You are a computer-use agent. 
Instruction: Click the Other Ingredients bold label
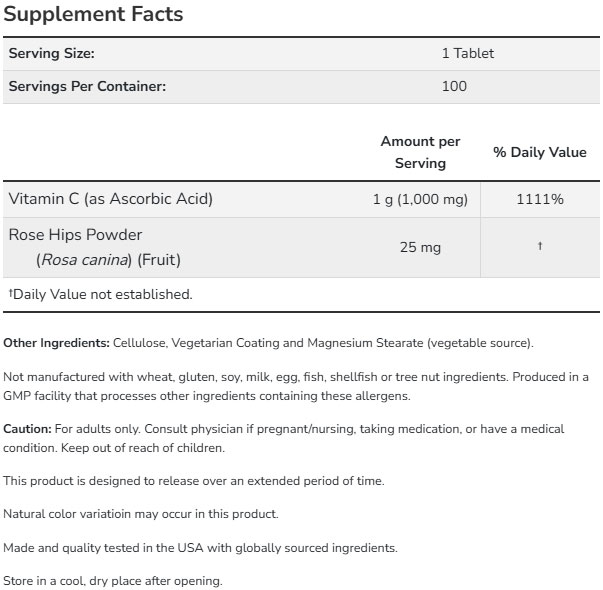57,343
